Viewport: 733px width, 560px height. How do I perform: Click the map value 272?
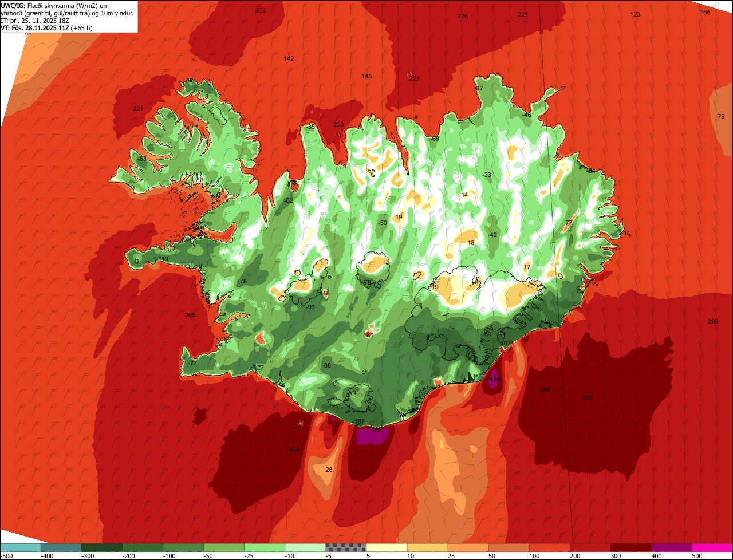click(261, 10)
